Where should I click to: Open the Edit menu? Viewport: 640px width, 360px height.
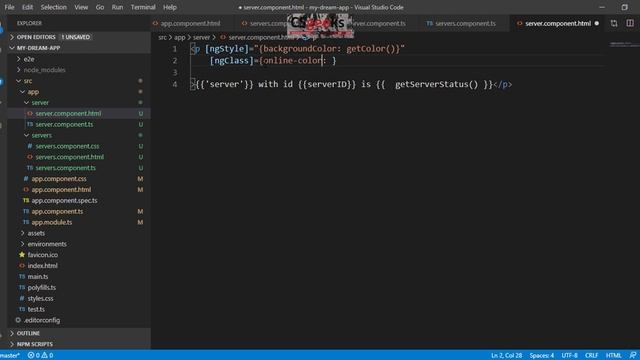coord(27,7)
